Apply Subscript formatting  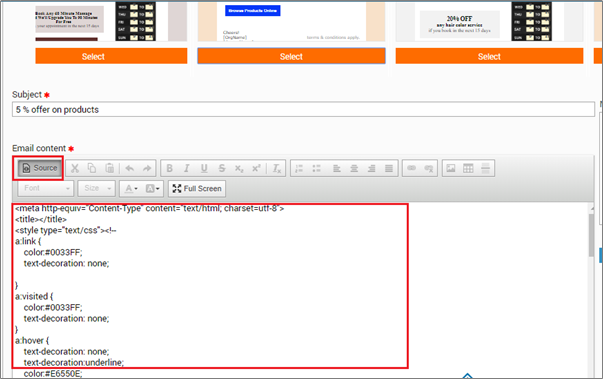point(239,168)
